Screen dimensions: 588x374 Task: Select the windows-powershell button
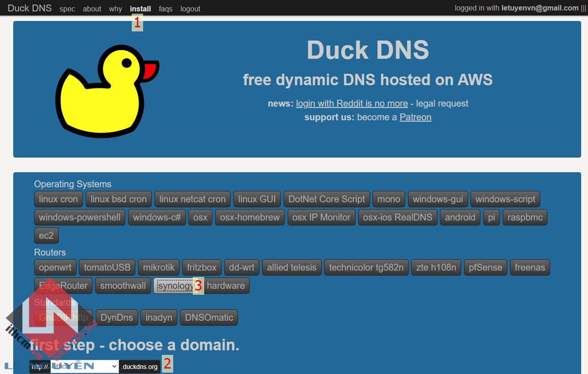coord(80,217)
